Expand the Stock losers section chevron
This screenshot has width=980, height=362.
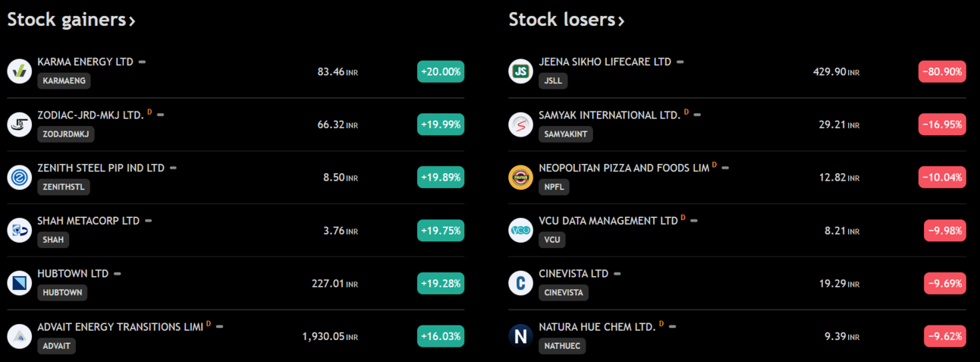point(621,21)
